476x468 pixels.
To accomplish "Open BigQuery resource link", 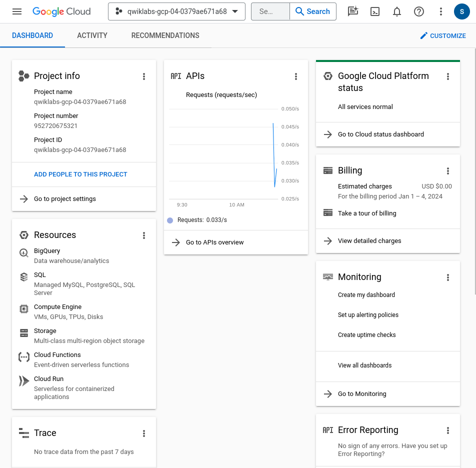I will point(47,250).
